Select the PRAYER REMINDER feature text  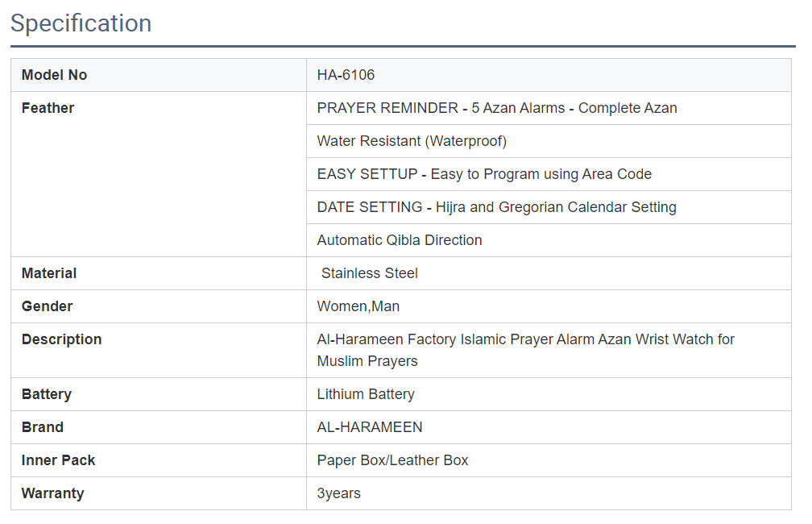pyautogui.click(x=496, y=108)
